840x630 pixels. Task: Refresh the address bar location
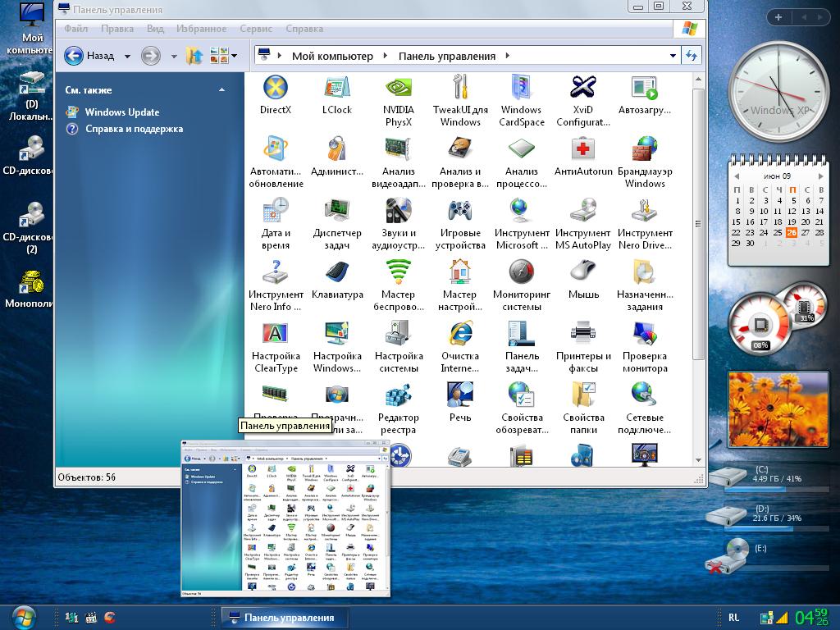click(691, 55)
